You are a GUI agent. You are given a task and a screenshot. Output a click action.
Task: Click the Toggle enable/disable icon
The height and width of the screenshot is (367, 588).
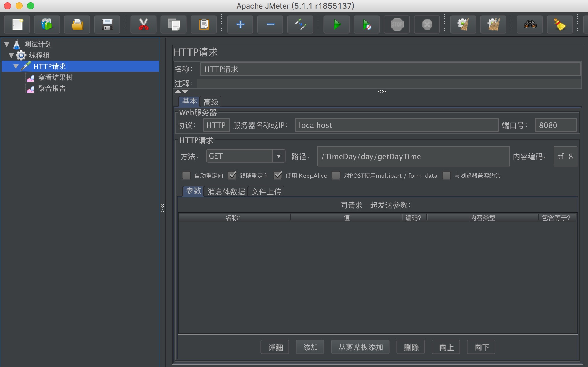pyautogui.click(x=300, y=24)
